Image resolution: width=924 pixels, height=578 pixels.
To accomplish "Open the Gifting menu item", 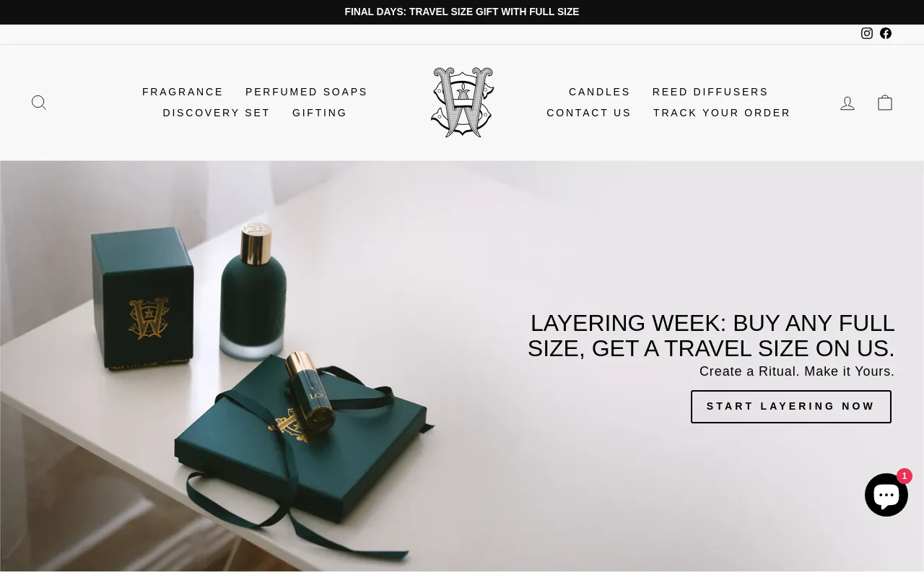I will point(320,113).
